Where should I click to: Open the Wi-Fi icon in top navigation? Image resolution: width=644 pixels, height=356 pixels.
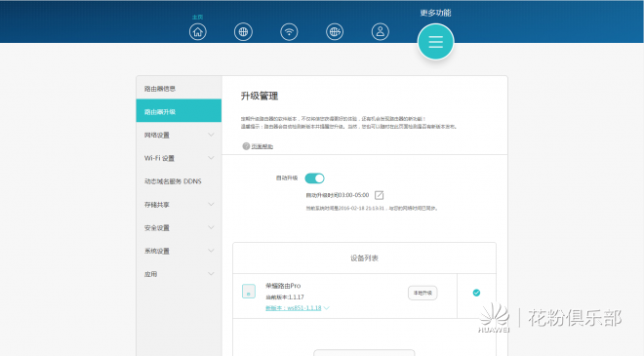[x=289, y=31]
